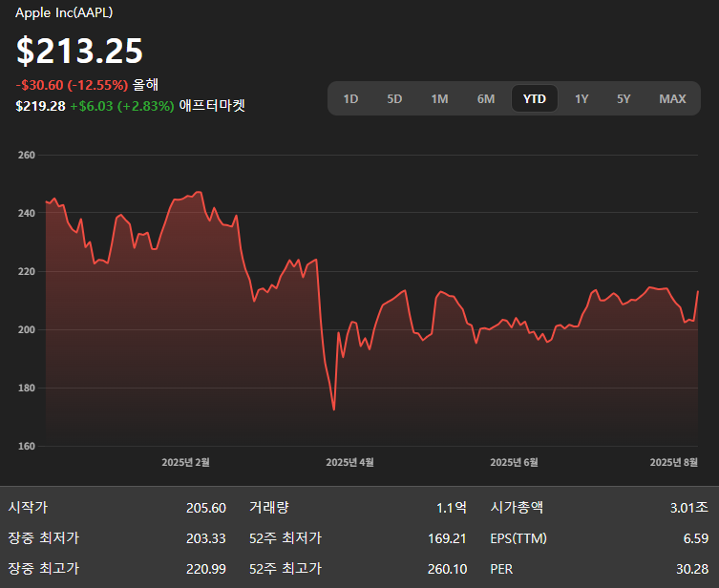This screenshot has height=588, width=719.
Task: Select the 6.59 EPS value
Action: (x=696, y=538)
